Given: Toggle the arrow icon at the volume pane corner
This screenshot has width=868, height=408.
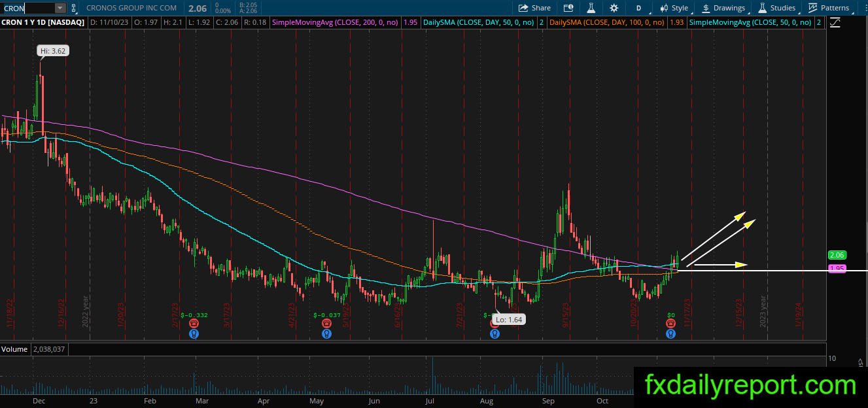Looking at the screenshot, I should (861, 361).
